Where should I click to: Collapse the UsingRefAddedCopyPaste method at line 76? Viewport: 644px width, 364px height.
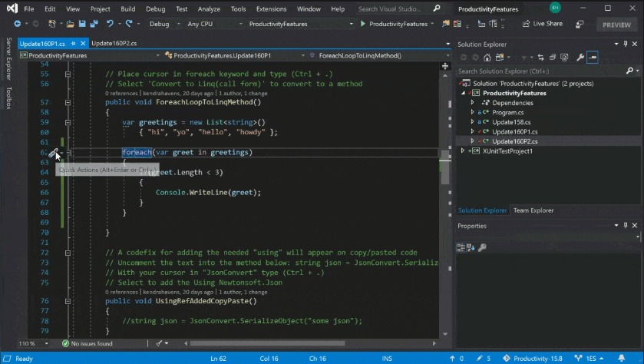click(68, 301)
